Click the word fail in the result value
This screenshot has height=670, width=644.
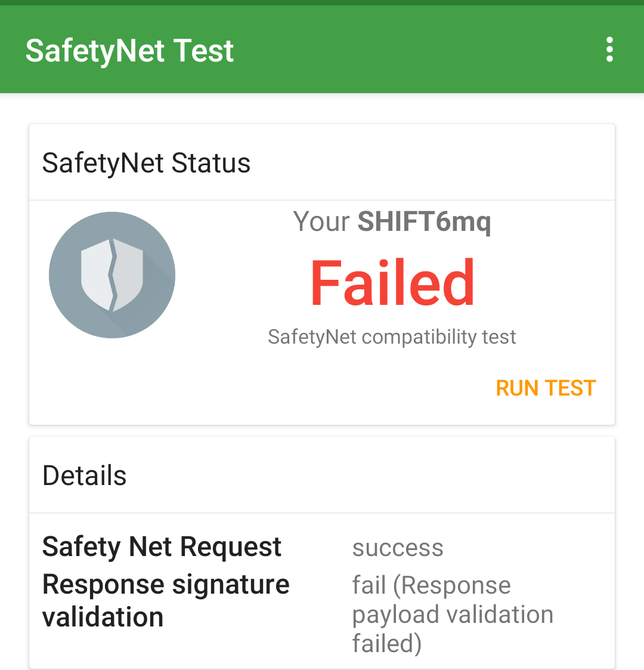pyautogui.click(x=369, y=585)
